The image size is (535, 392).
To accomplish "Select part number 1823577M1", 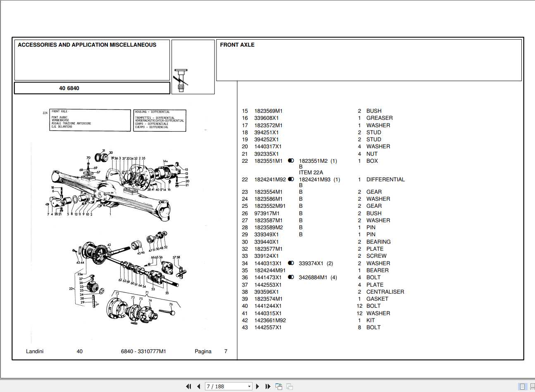I will (x=269, y=249).
